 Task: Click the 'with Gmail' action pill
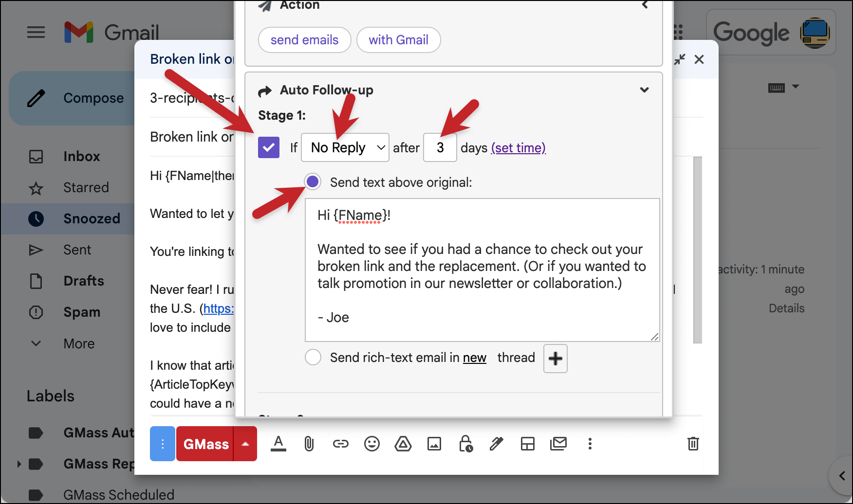tap(398, 40)
